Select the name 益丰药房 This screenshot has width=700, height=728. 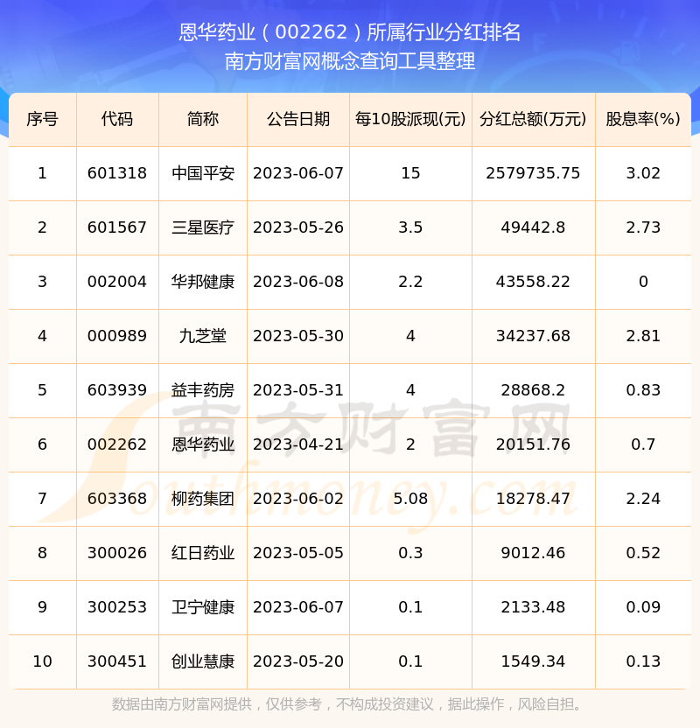(x=203, y=390)
